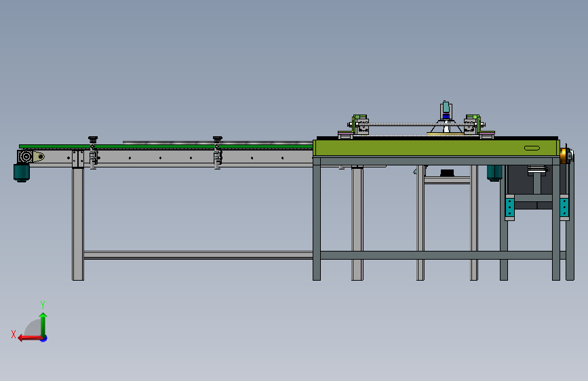588x381 pixels.
Task: Select the left guide bracket on table top
Action: tap(354, 126)
